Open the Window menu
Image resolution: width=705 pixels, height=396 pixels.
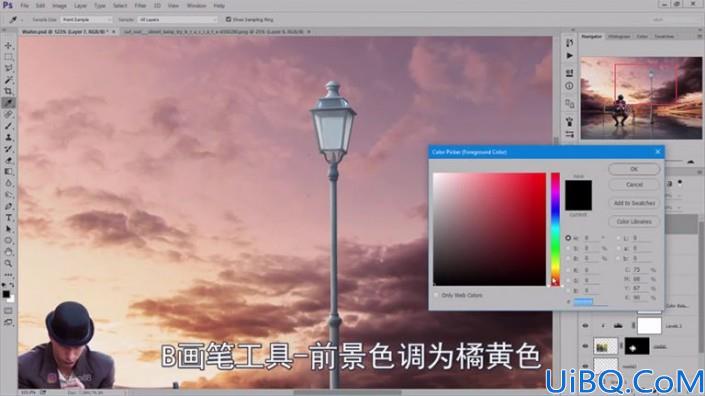coord(196,6)
